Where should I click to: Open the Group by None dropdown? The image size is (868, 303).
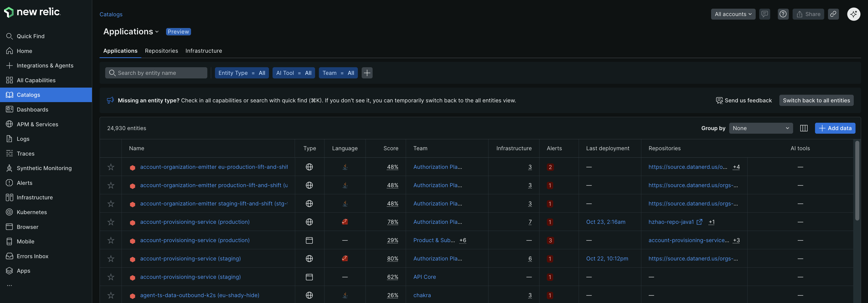[x=761, y=128]
